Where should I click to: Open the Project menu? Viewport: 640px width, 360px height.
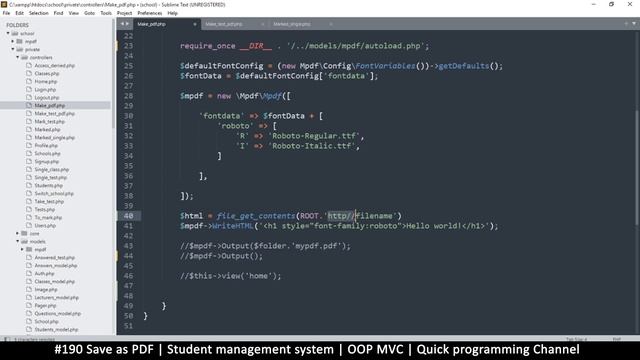pyautogui.click(x=124, y=13)
